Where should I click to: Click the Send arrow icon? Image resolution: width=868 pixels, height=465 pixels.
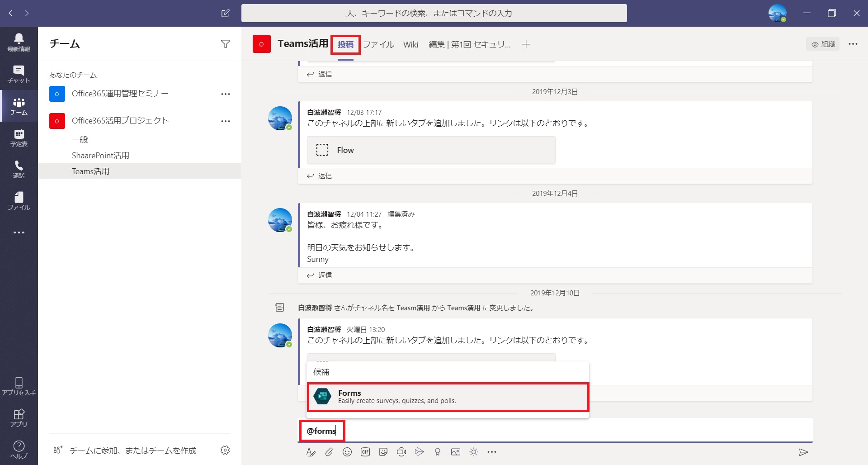(803, 452)
